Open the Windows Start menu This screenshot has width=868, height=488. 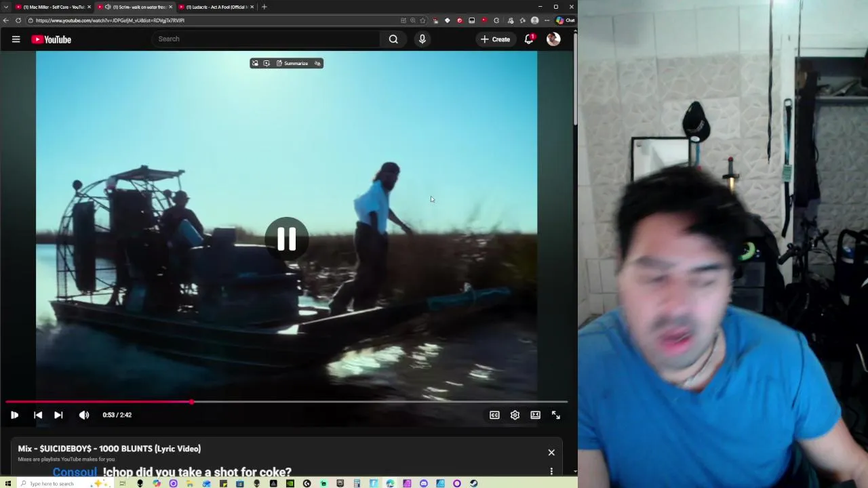tap(7, 483)
